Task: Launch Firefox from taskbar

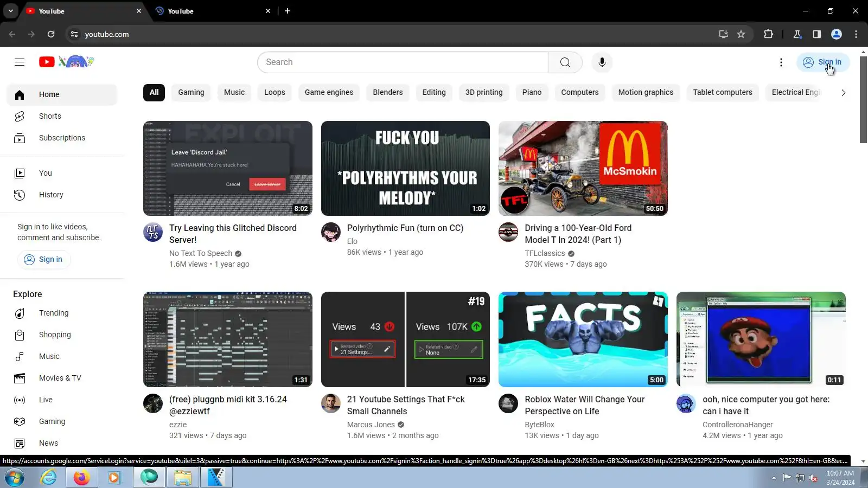Action: pos(81,478)
